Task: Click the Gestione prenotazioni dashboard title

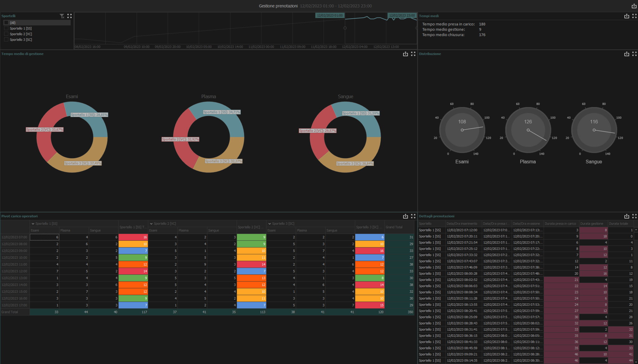Action: (278, 6)
